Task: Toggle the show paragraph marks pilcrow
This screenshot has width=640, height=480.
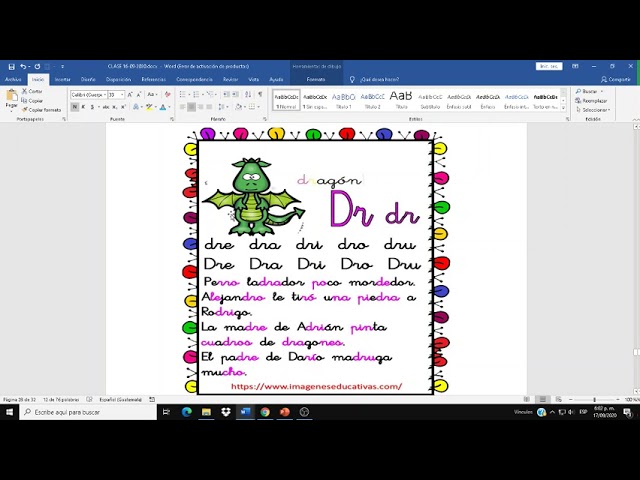Action: click(260, 95)
